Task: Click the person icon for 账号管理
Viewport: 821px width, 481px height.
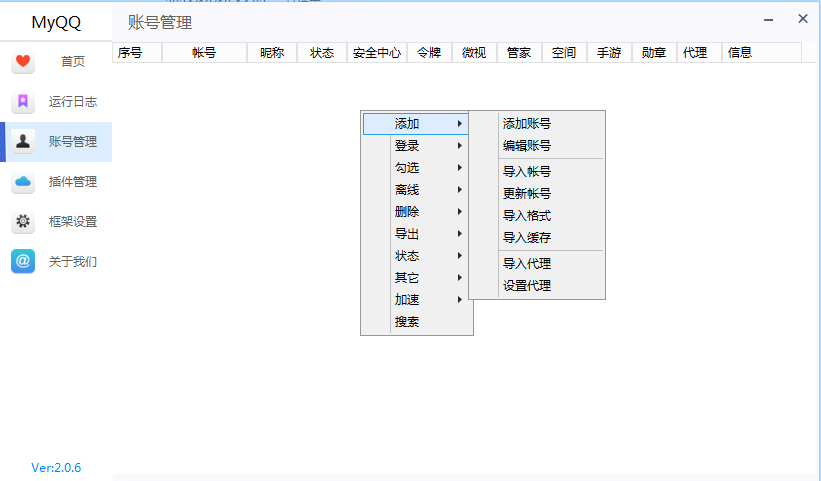Action: pyautogui.click(x=23, y=142)
